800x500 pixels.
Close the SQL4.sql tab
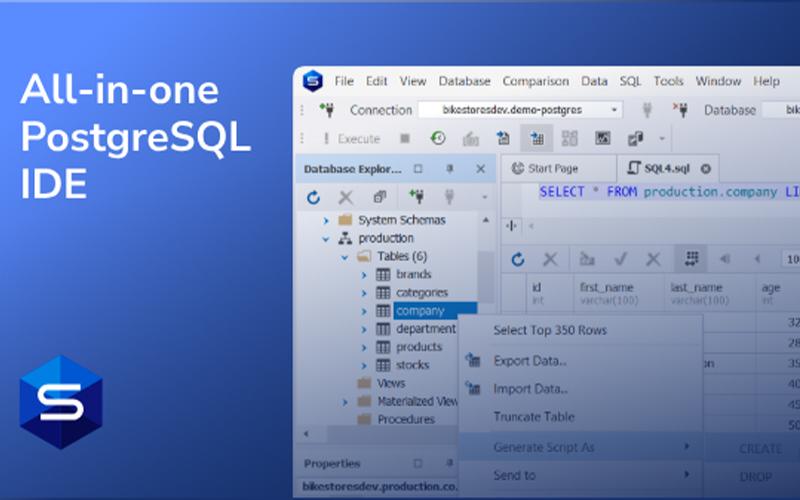(706, 169)
